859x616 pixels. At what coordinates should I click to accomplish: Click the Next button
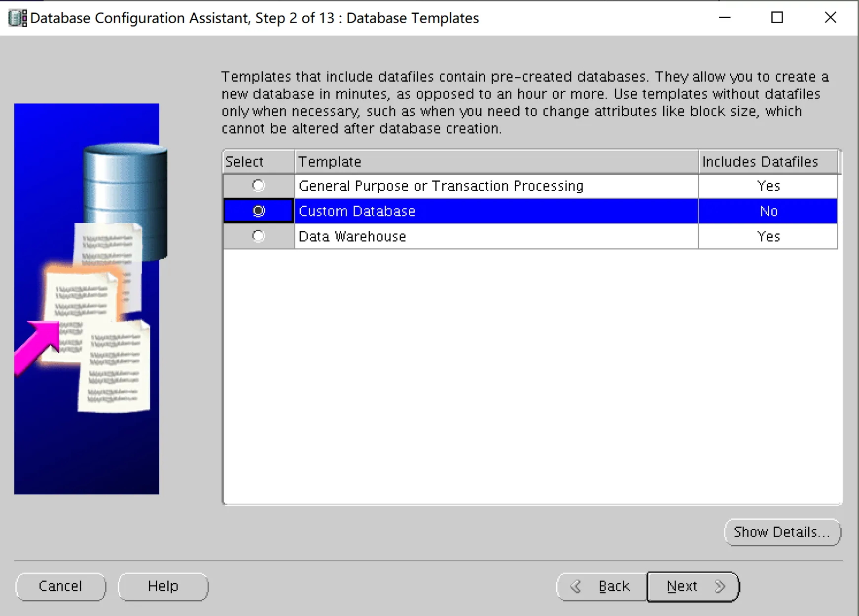tap(682, 586)
